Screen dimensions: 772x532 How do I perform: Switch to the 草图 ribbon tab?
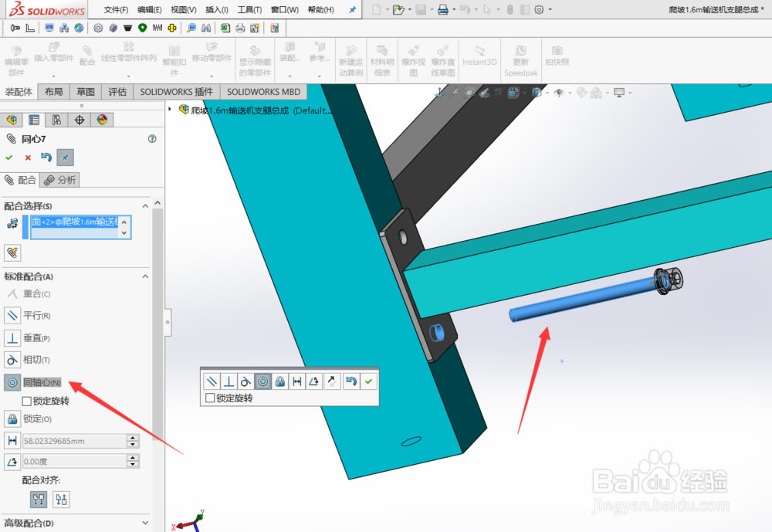pyautogui.click(x=85, y=92)
